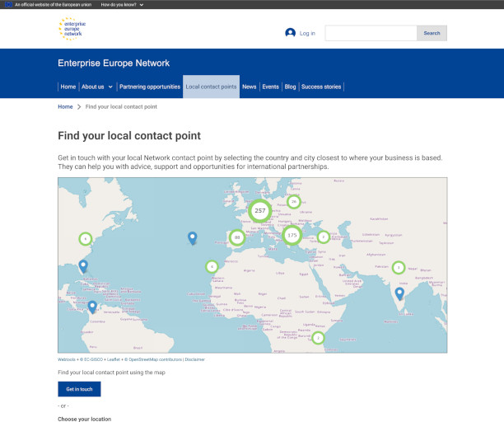
Task: Open the cluster marker on US east coast
Action: pos(85,239)
